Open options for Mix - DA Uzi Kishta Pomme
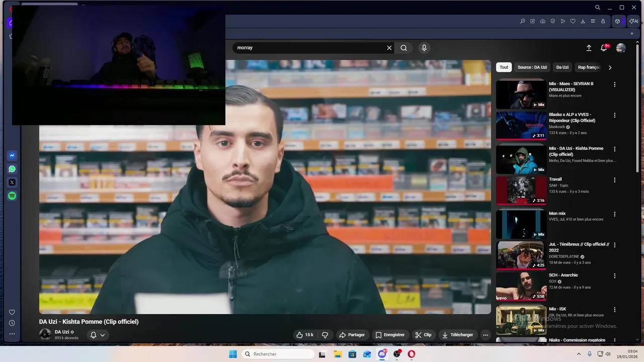The width and height of the screenshot is (644, 362). click(x=614, y=149)
